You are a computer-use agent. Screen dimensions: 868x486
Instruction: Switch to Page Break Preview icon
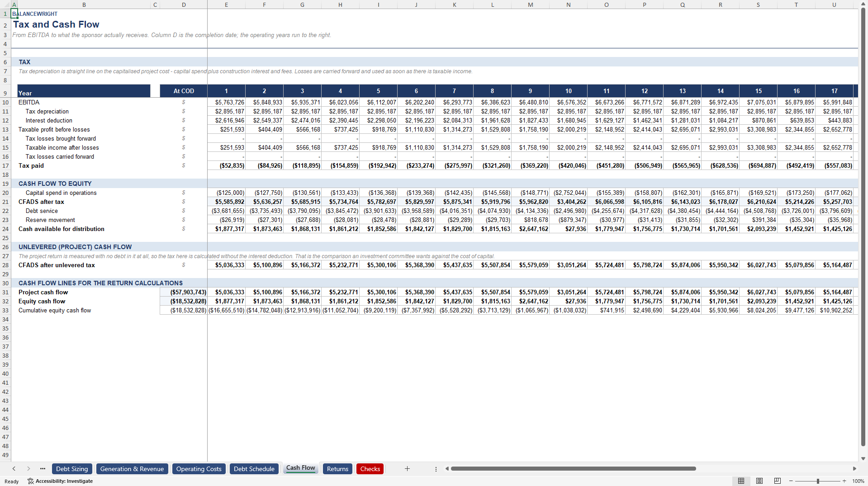pos(778,481)
